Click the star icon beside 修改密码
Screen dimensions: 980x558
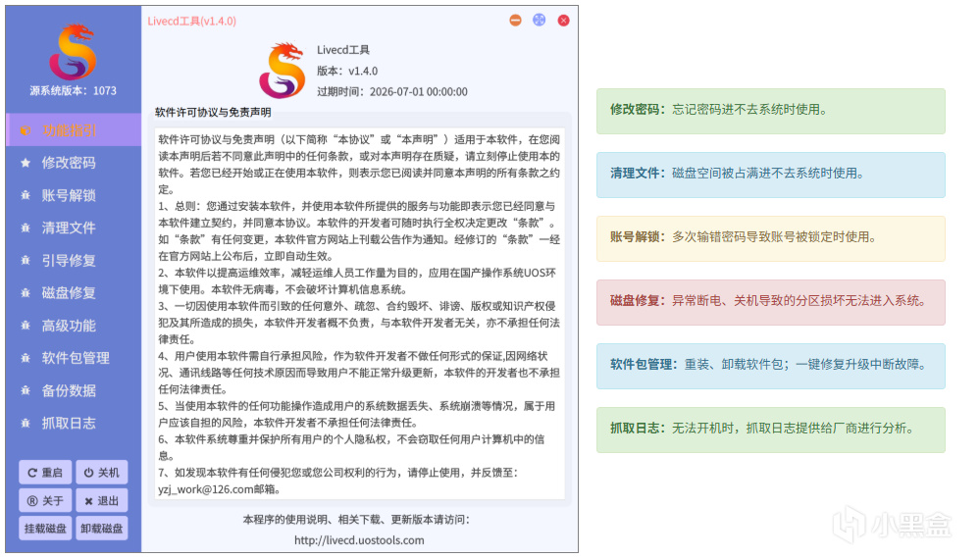click(x=26, y=163)
